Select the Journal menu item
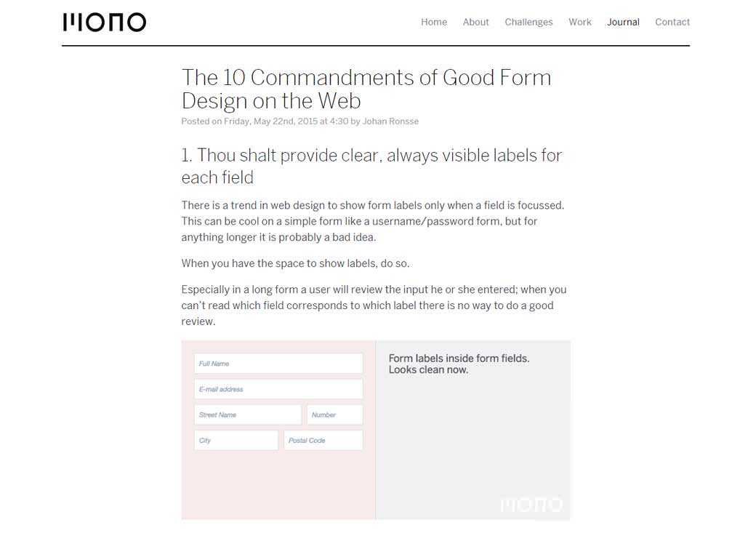 click(623, 22)
